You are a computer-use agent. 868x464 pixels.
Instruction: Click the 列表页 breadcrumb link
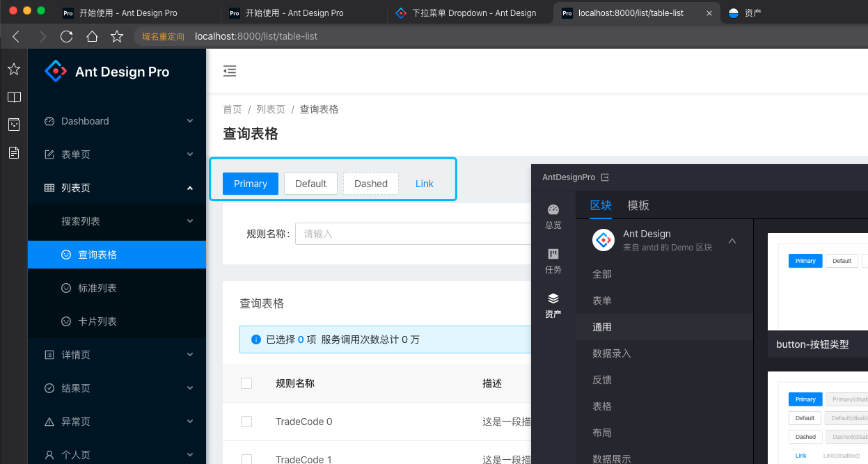coord(271,109)
